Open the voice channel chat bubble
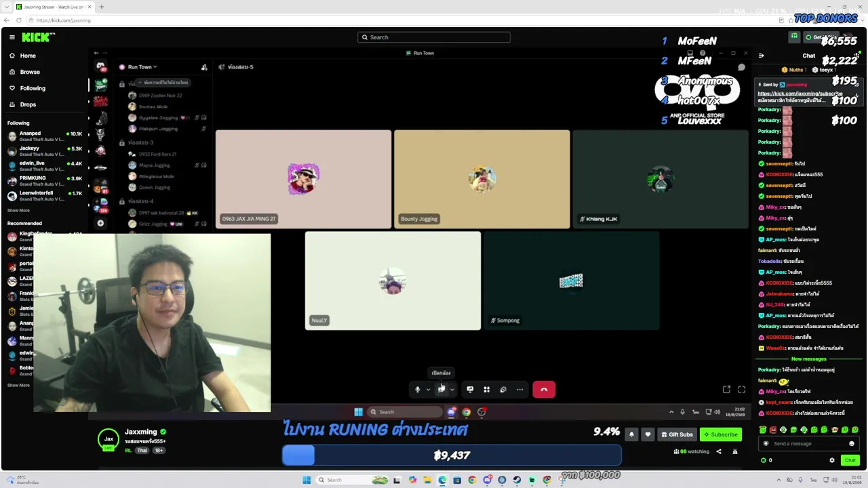This screenshot has width=868, height=488. click(741, 67)
